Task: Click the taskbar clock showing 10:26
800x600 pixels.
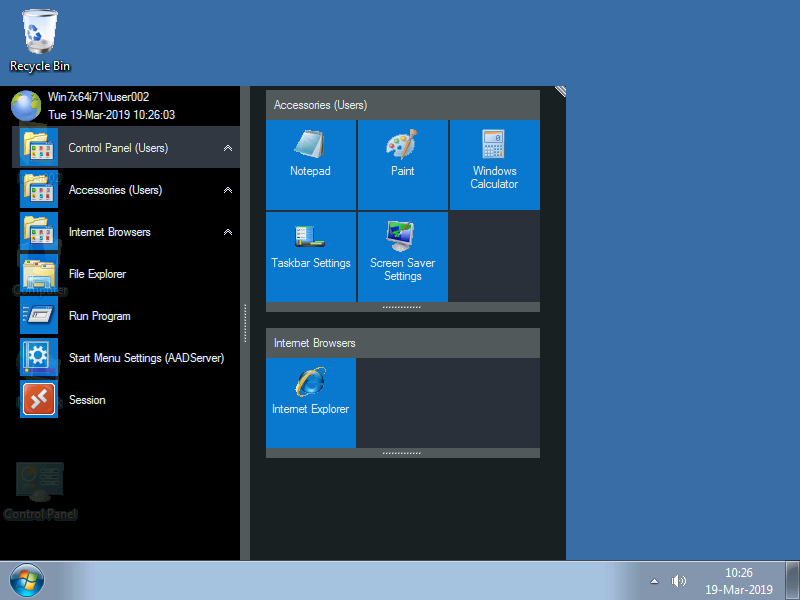Action: coord(739,581)
